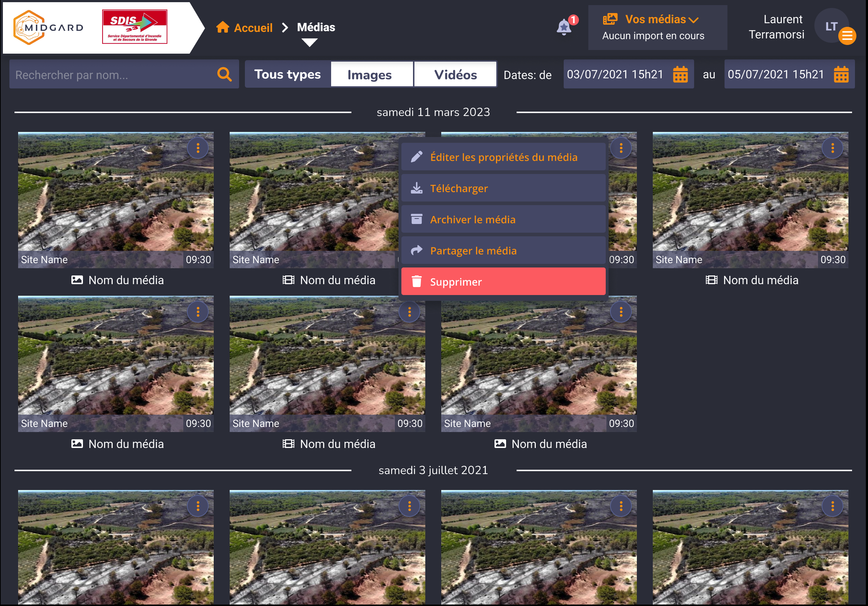Open three-dot menu on first 3 juillet thumbnail

click(198, 506)
